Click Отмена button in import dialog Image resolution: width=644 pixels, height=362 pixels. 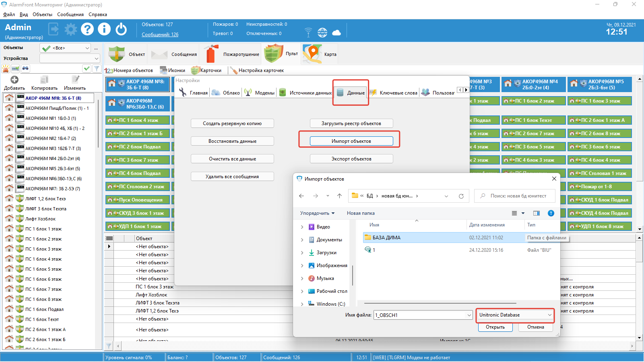click(x=536, y=327)
